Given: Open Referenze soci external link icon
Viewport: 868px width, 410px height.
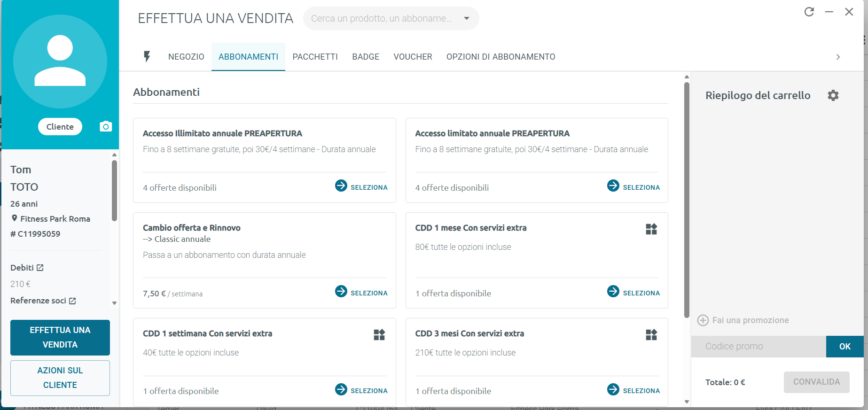Looking at the screenshot, I should point(72,301).
